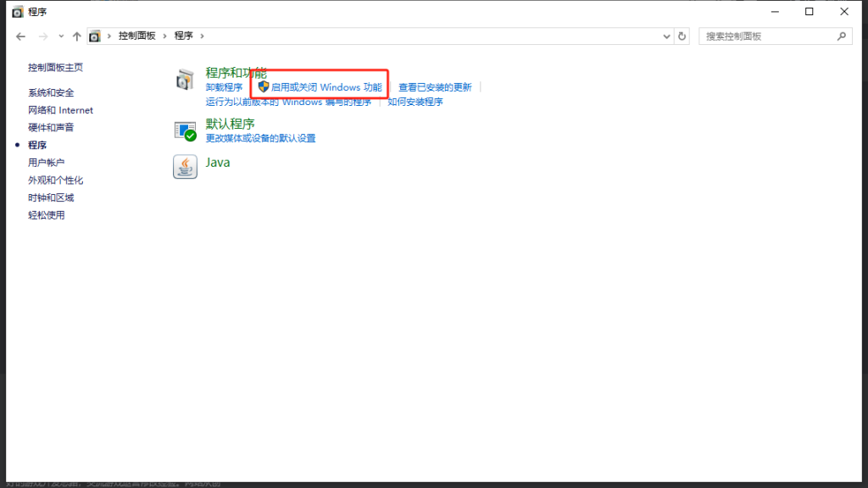The width and height of the screenshot is (868, 488).
Task: Click the magnifier search icon
Action: (x=842, y=36)
